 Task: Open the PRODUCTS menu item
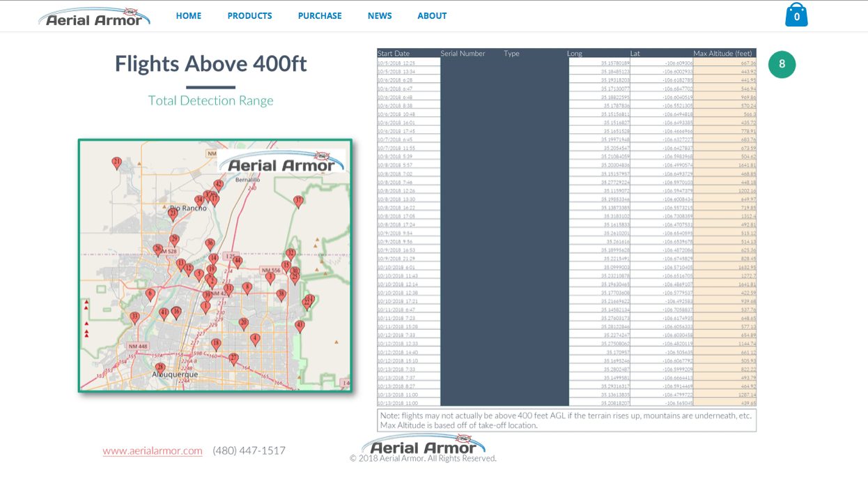point(249,15)
